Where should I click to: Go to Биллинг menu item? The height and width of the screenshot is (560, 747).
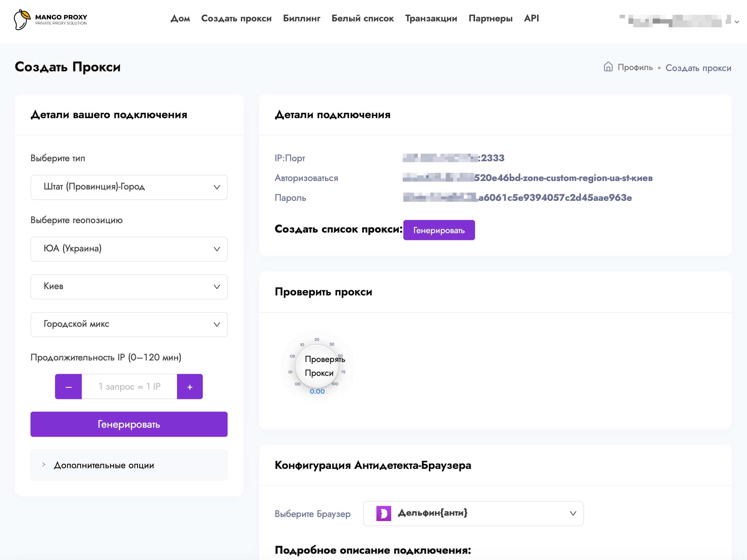click(x=301, y=18)
